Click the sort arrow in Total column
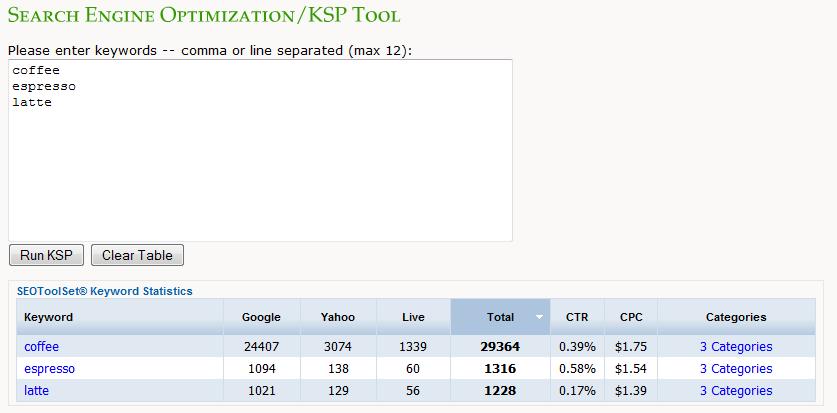The image size is (837, 413). pos(540,317)
